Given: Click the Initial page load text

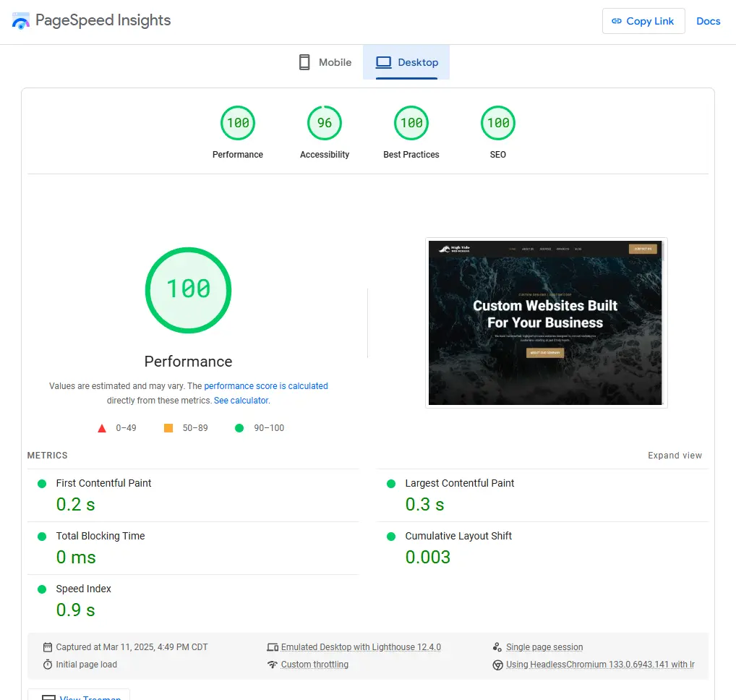Looking at the screenshot, I should [86, 665].
